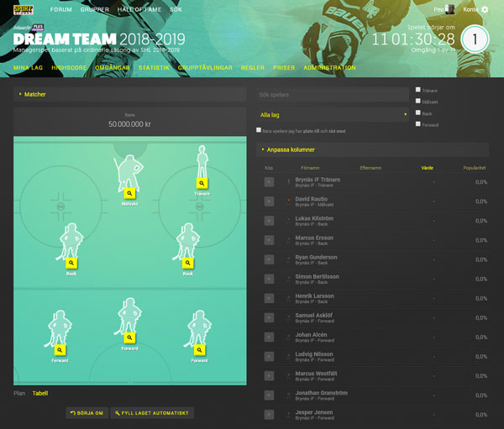The height and width of the screenshot is (429, 504).
Task: Enable the Forward filter checkbox
Action: click(x=417, y=123)
